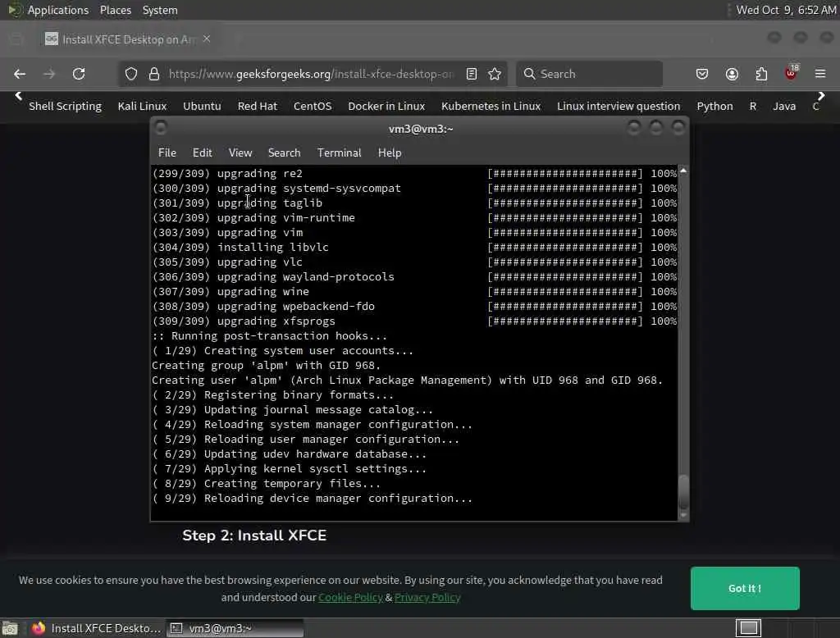840x638 pixels.
Task: Click the line 'Creating group alpm with GID 968'
Action: click(266, 366)
